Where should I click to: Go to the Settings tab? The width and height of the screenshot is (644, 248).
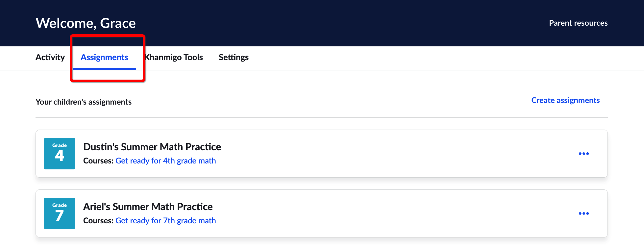point(234,57)
